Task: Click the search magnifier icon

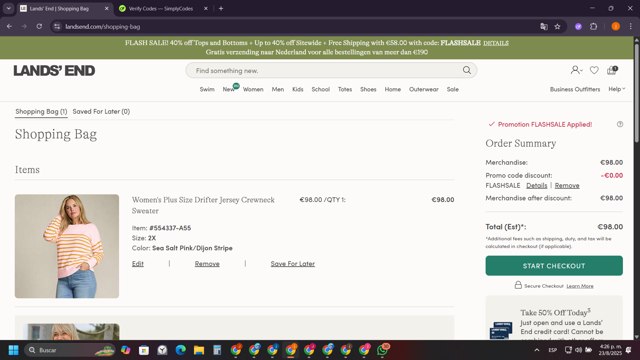Action: pos(467,70)
